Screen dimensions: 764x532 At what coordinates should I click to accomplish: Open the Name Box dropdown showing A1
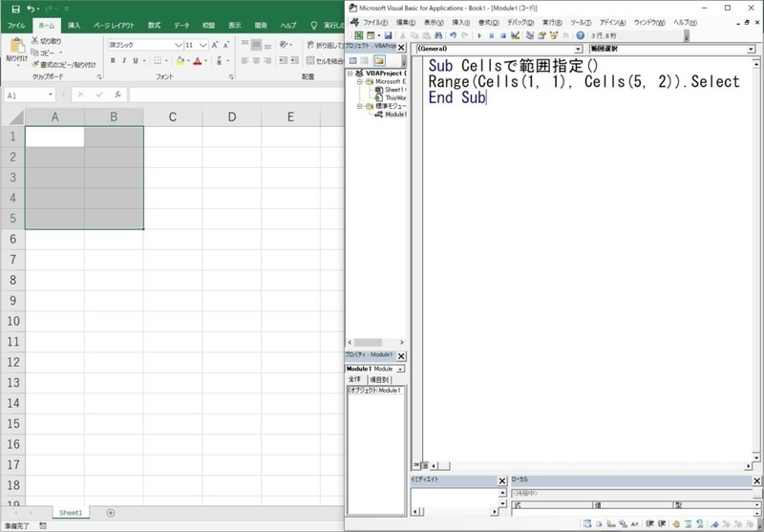pyautogui.click(x=51, y=95)
